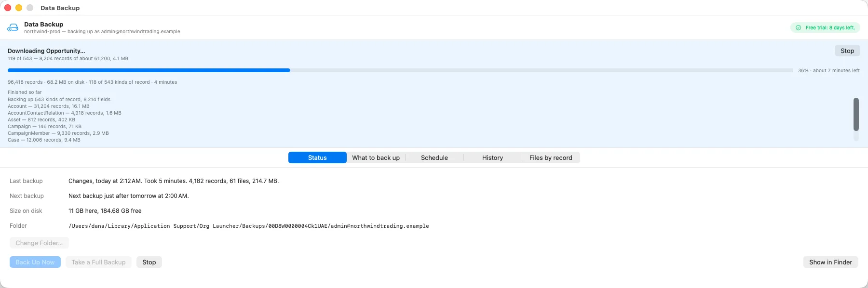
Task: Click the 'Last backup' label
Action: [26, 181]
